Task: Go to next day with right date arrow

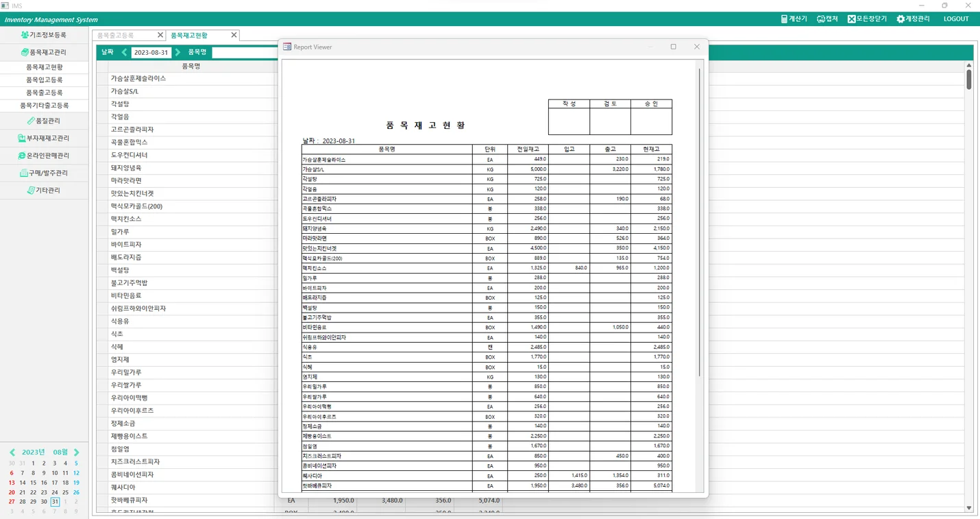Action: click(177, 52)
